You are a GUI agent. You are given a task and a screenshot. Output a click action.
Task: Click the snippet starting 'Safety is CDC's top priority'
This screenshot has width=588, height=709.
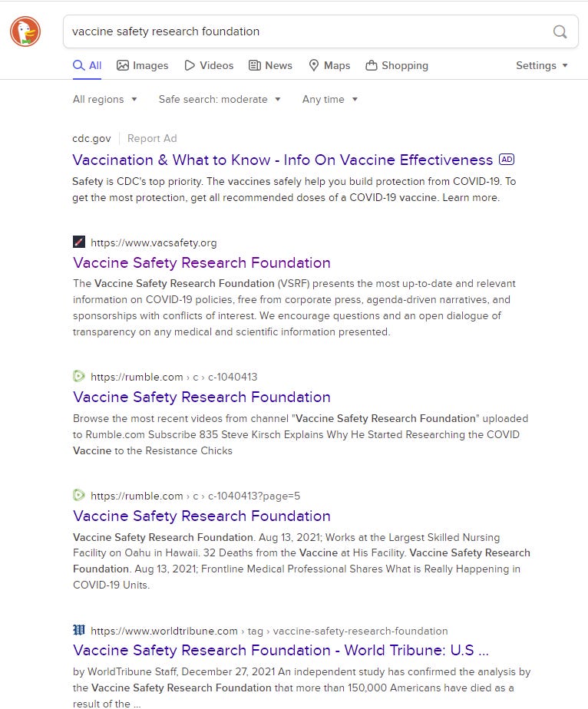click(x=294, y=190)
